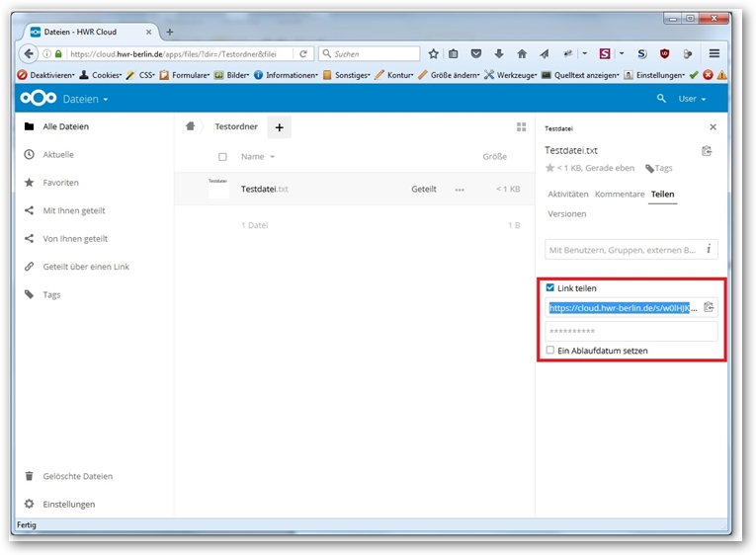This screenshot has height=555, width=756.
Task: Bookmark page with star icon
Action: pos(433,53)
